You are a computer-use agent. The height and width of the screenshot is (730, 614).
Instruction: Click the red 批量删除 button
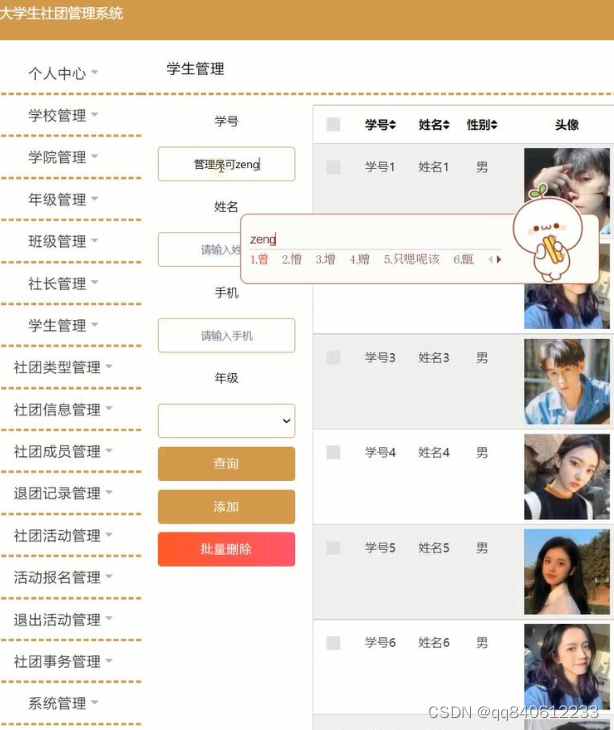click(x=226, y=549)
